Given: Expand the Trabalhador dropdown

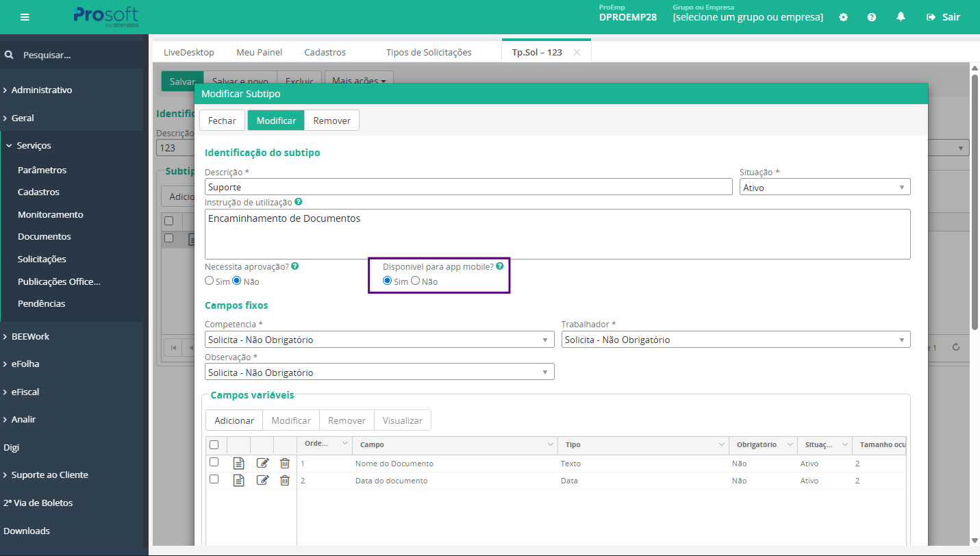Looking at the screenshot, I should pos(736,340).
